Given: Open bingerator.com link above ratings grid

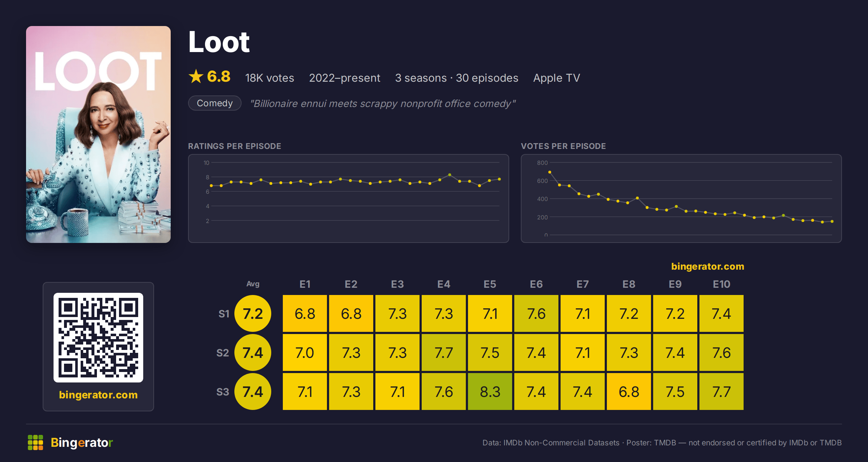Looking at the screenshot, I should [708, 266].
